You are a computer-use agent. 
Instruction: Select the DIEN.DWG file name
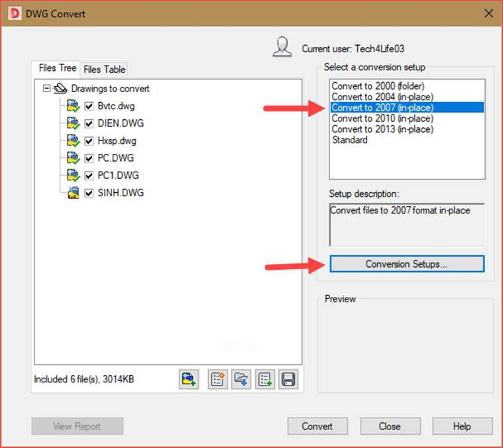pos(121,123)
